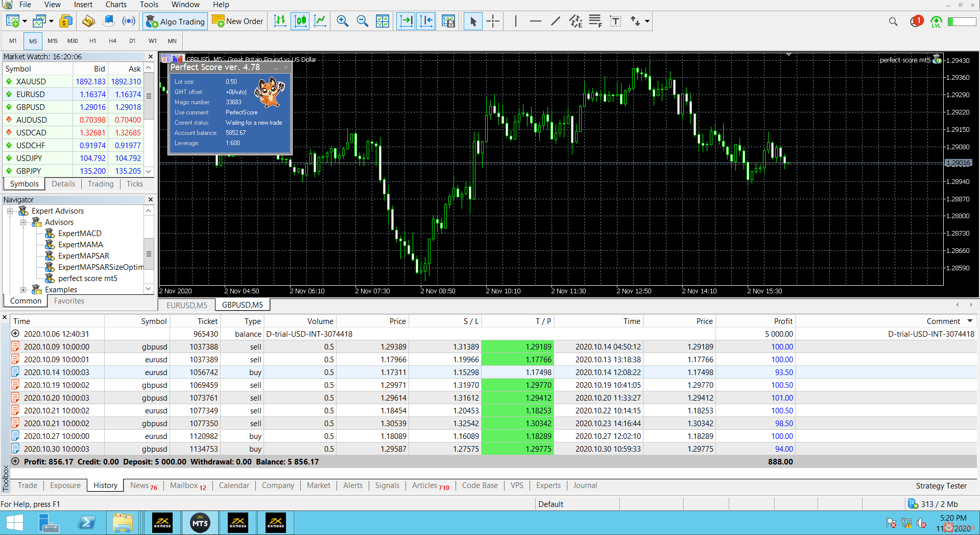Pick the trendline drawing tool
The image size is (980, 535).
[556, 21]
